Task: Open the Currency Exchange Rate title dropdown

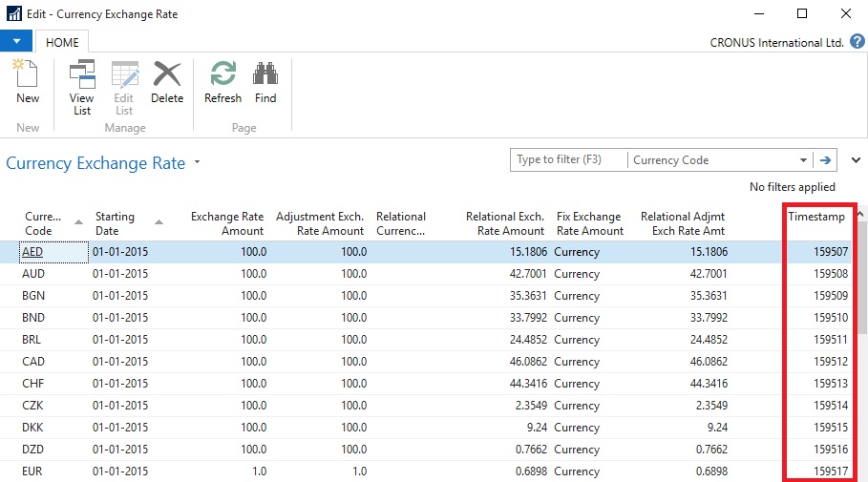Action: [x=198, y=163]
